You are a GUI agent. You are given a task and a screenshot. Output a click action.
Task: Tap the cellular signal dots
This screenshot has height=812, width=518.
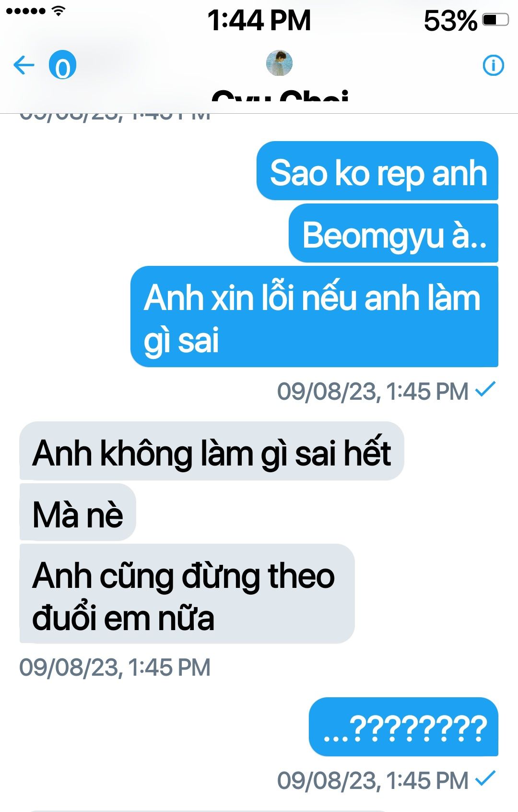coord(26,11)
